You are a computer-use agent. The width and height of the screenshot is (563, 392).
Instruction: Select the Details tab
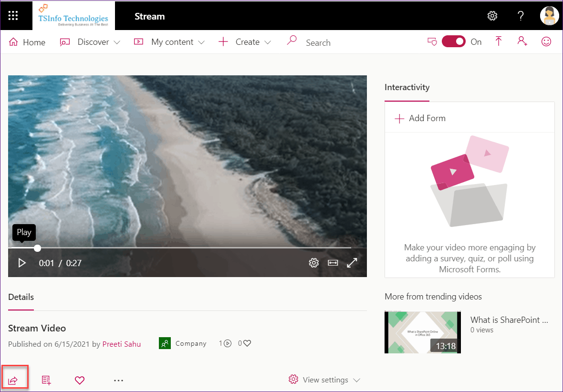(x=21, y=297)
